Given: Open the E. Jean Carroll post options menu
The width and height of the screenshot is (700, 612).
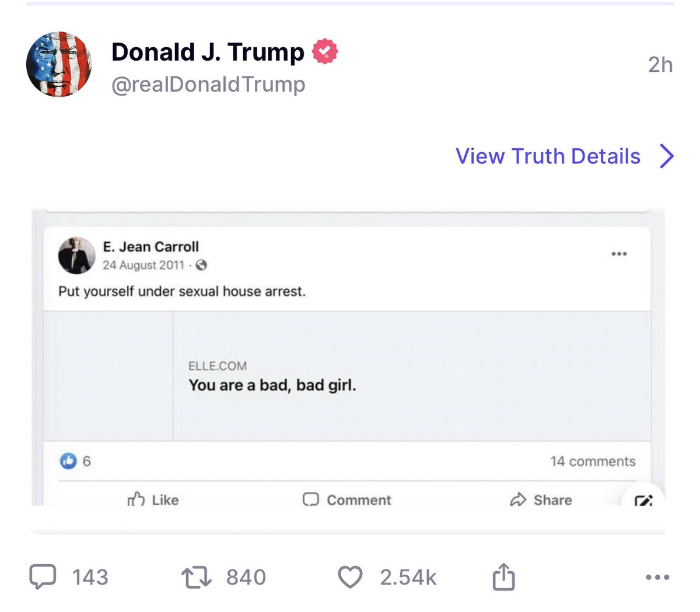Looking at the screenshot, I should [619, 254].
